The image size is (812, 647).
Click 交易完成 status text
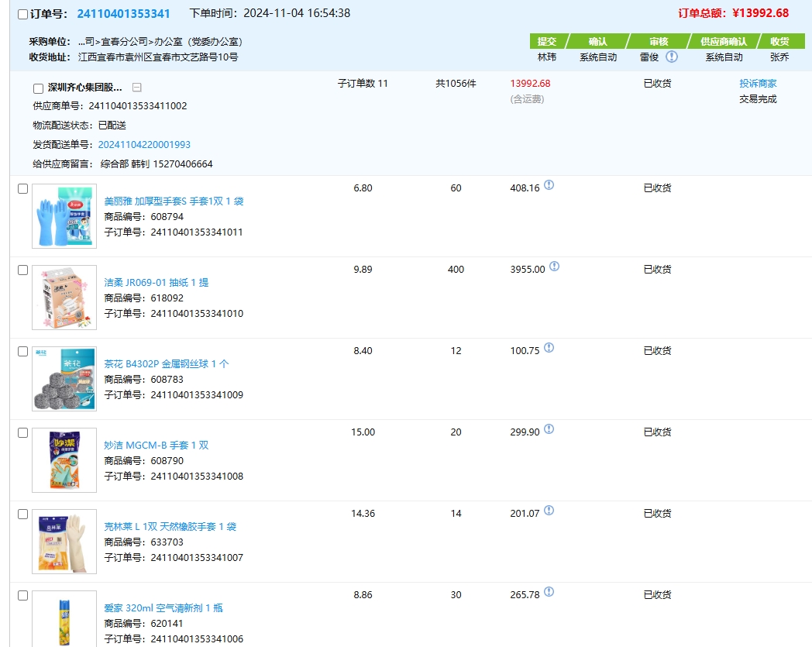[x=758, y=99]
